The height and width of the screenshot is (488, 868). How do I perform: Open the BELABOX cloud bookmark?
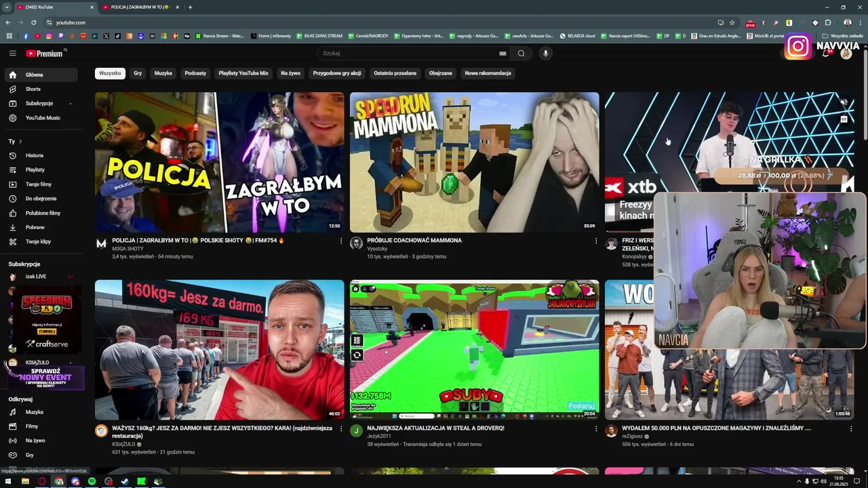click(577, 36)
